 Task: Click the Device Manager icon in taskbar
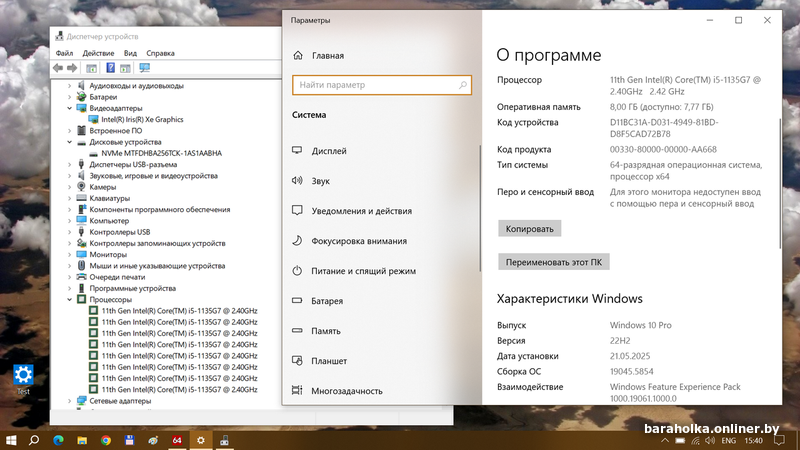224,440
